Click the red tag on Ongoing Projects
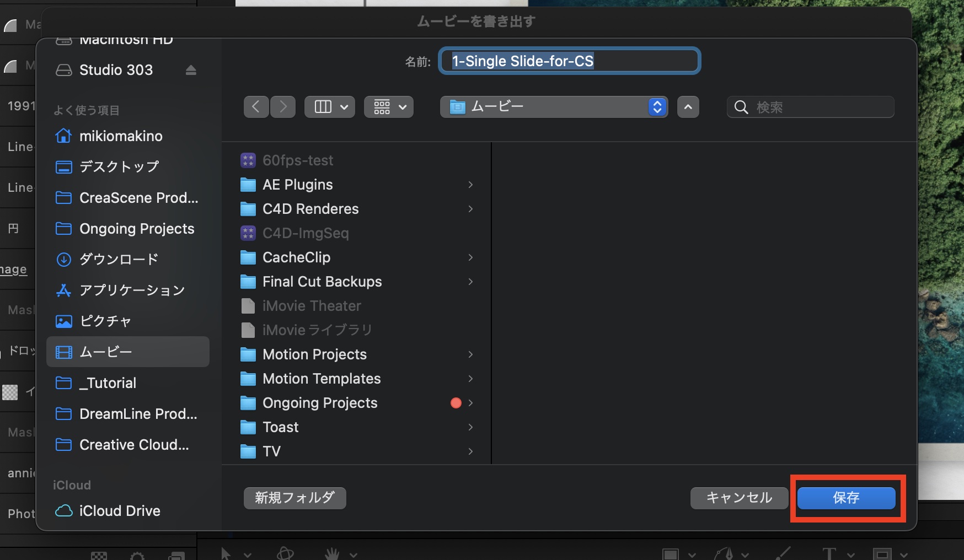Image resolution: width=964 pixels, height=560 pixels. click(x=456, y=403)
